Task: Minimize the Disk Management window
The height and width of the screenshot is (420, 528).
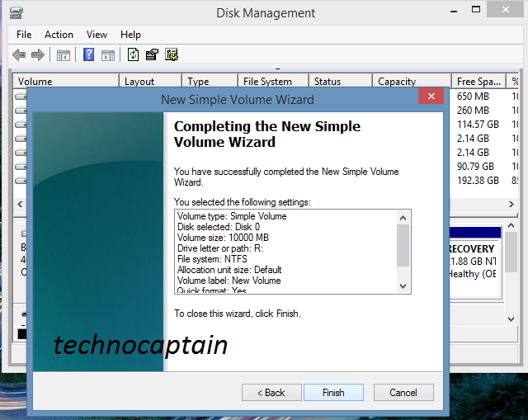Action: pyautogui.click(x=454, y=11)
